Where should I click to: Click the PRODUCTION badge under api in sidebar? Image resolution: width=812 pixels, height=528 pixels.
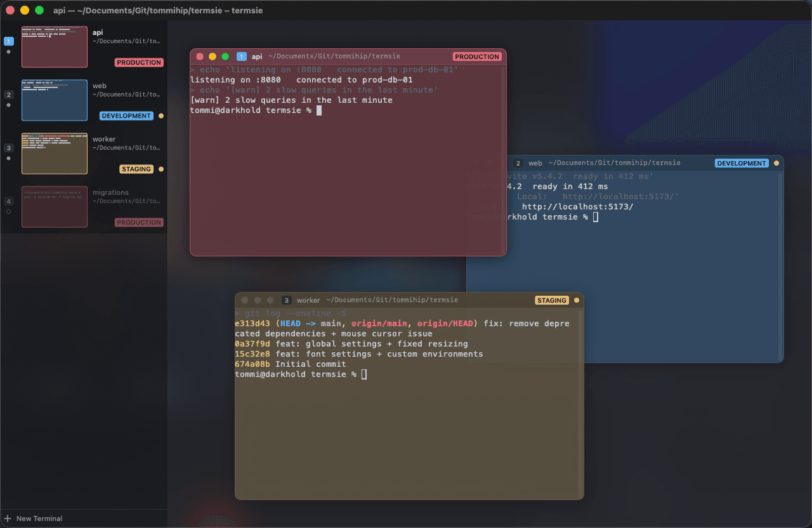[139, 63]
